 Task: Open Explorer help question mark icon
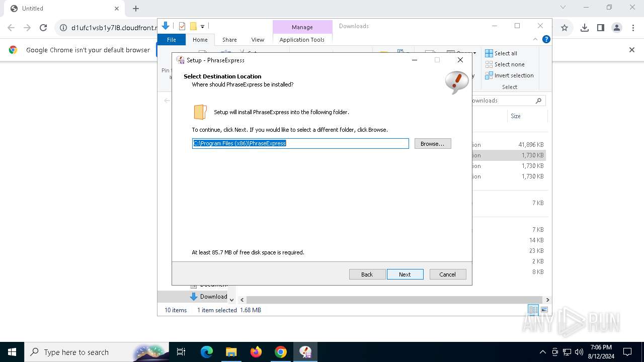(x=546, y=39)
